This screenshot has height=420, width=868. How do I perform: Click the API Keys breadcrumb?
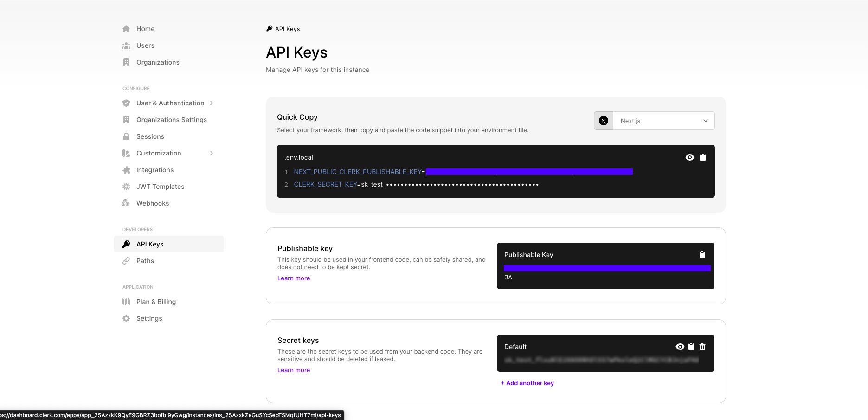pos(283,29)
